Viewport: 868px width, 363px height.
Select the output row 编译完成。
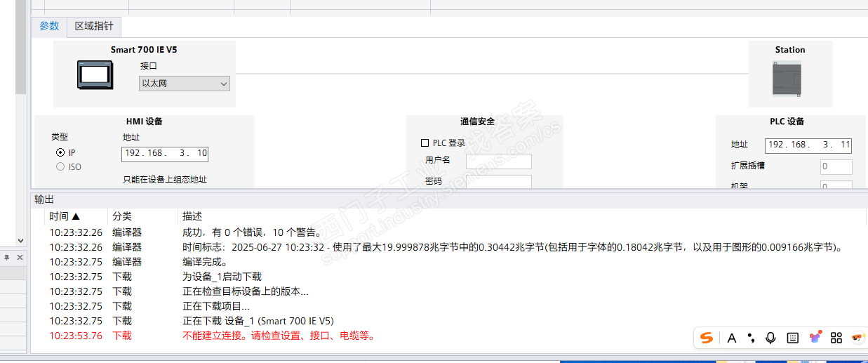tap(449, 262)
